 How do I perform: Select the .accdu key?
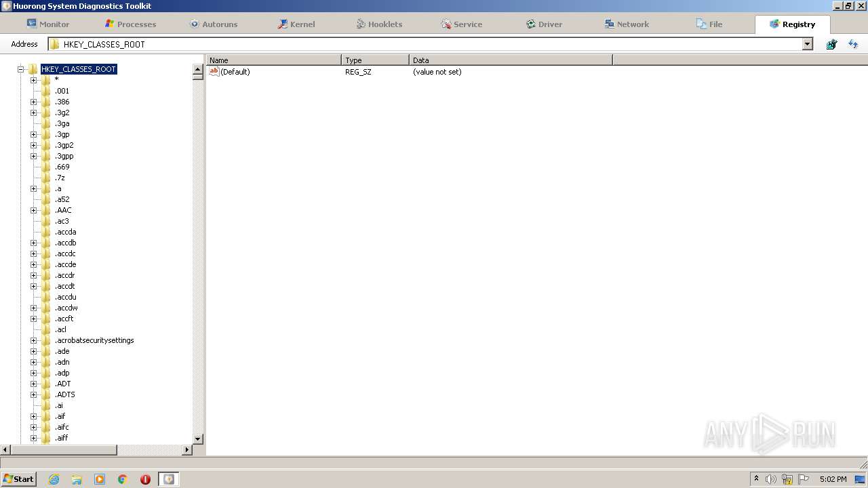[x=65, y=297]
